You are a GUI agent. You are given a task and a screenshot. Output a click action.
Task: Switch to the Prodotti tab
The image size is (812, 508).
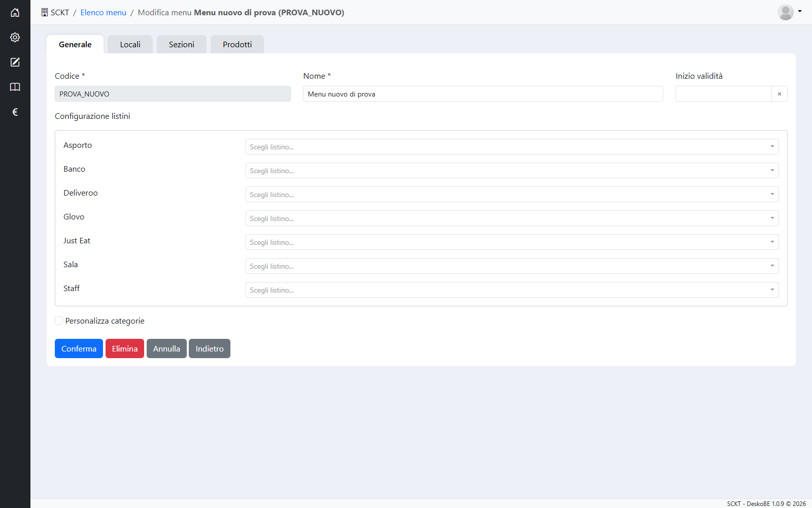click(237, 44)
